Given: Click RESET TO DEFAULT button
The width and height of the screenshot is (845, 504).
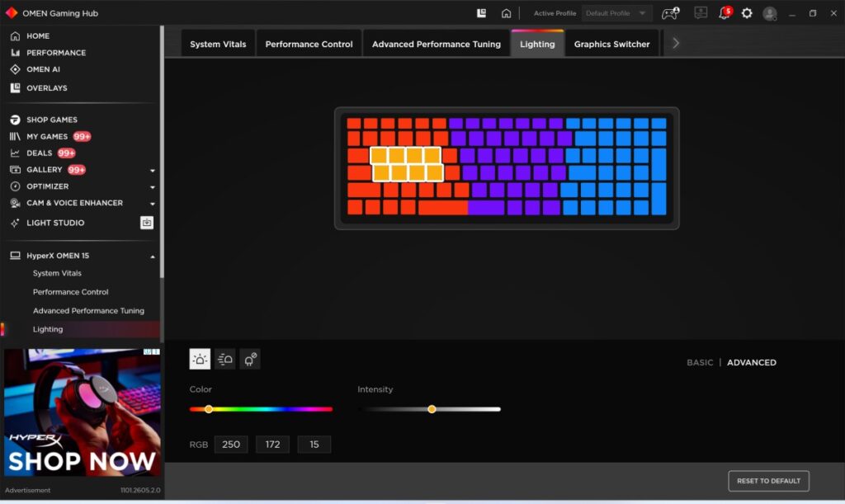Looking at the screenshot, I should click(768, 481).
